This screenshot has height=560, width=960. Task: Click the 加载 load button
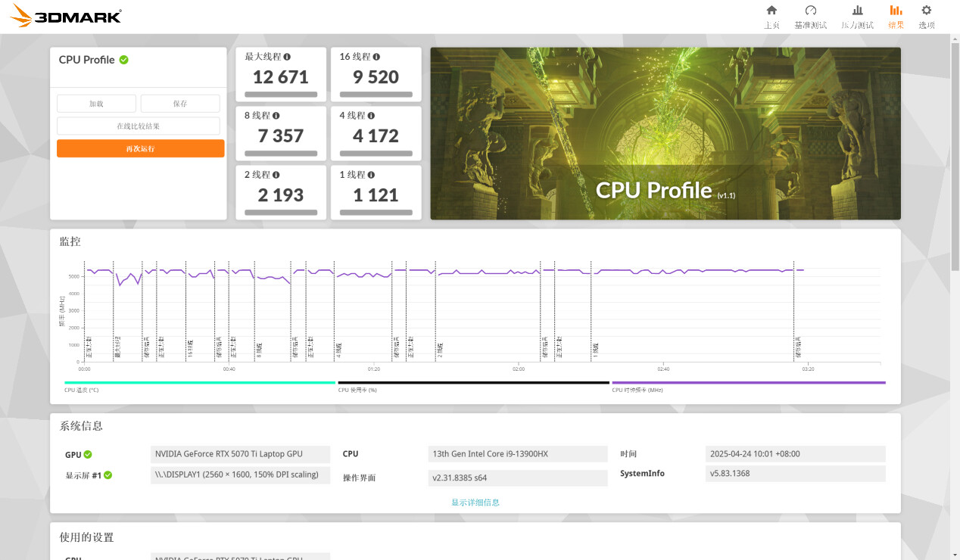[96, 104]
